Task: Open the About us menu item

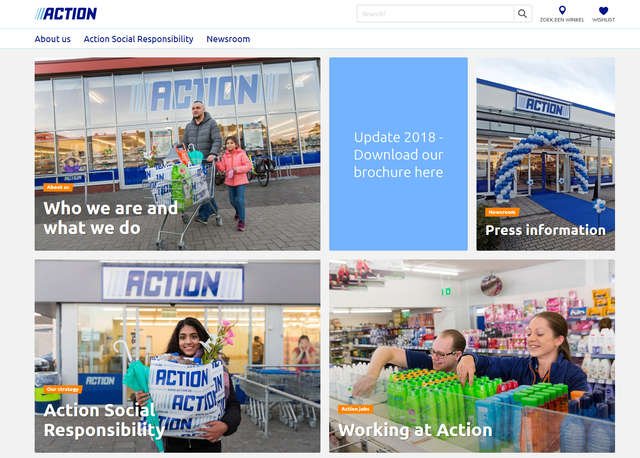Action: pyautogui.click(x=53, y=39)
